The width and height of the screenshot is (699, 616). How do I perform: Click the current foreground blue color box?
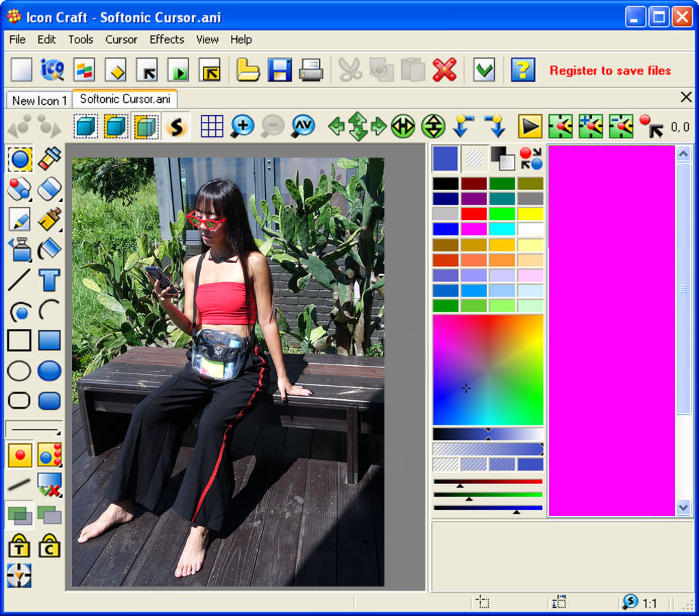445,158
